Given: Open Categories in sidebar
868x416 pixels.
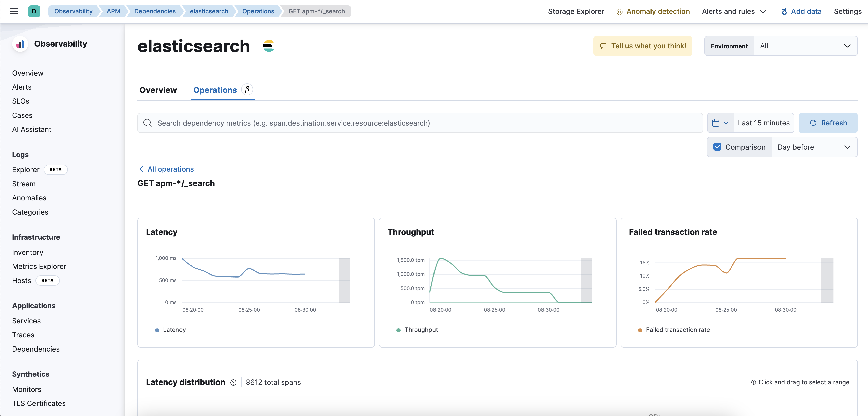Looking at the screenshot, I should (x=30, y=212).
